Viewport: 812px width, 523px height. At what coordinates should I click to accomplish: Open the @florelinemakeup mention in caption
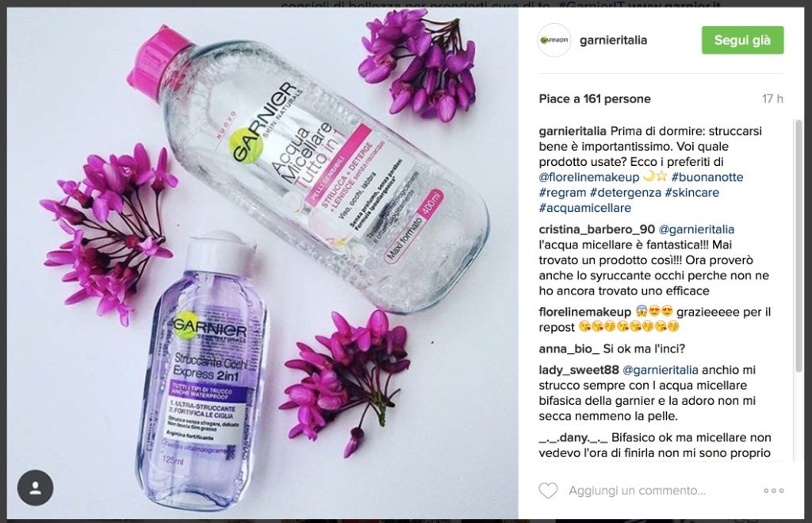tap(589, 177)
